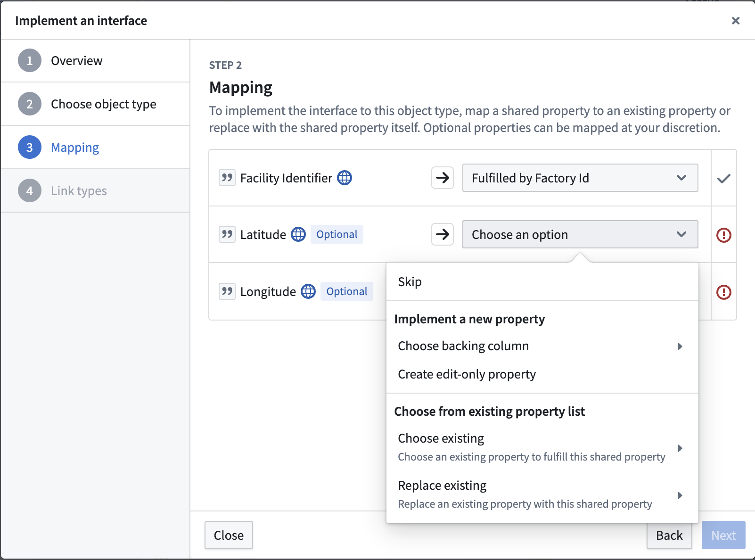Open the Choose an option dropdown for Latitude
The width and height of the screenshot is (755, 560).
(x=580, y=234)
